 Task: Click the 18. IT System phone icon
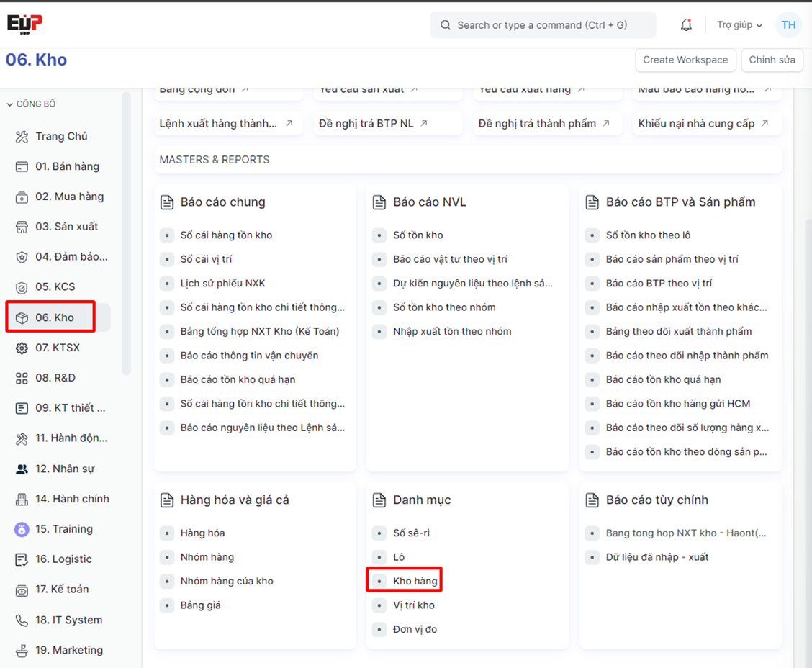pyautogui.click(x=22, y=620)
